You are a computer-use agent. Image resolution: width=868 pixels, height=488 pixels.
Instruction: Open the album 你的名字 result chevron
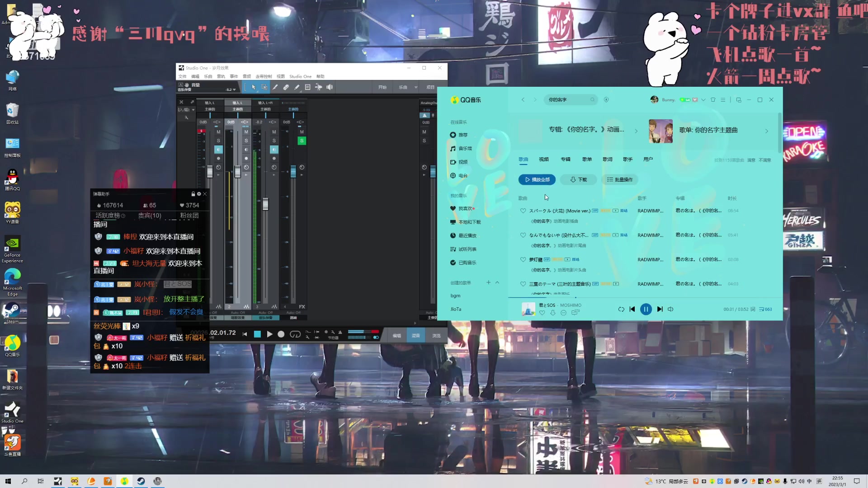(636, 131)
